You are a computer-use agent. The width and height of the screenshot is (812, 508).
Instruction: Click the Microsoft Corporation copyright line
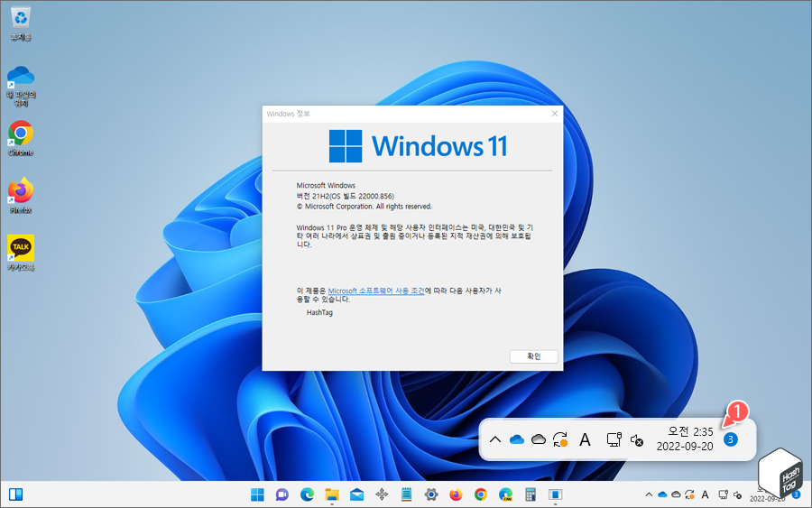tap(364, 207)
